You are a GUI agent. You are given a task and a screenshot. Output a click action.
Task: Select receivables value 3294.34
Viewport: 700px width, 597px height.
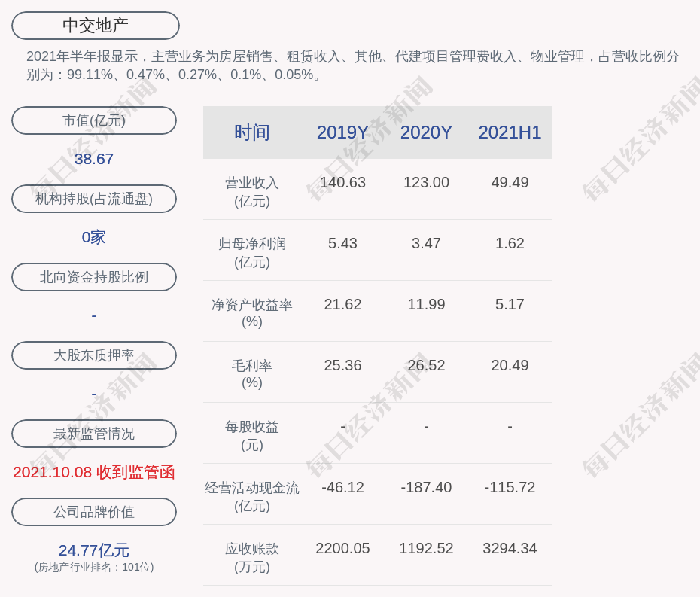click(x=510, y=548)
